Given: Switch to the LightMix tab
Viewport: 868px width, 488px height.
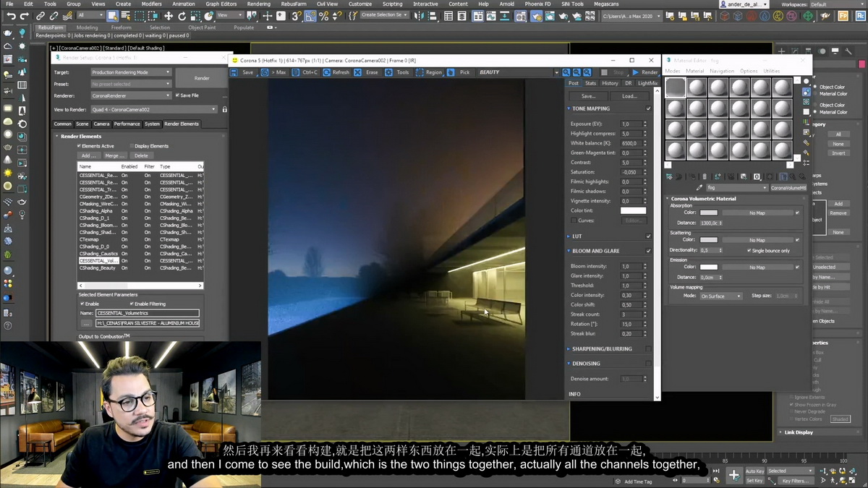Looking at the screenshot, I should tap(647, 83).
